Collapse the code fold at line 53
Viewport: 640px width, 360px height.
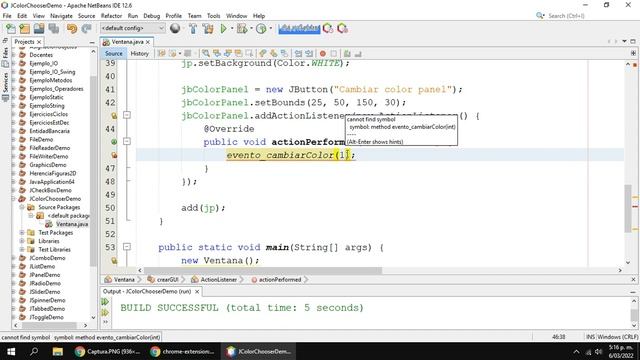[x=127, y=247]
